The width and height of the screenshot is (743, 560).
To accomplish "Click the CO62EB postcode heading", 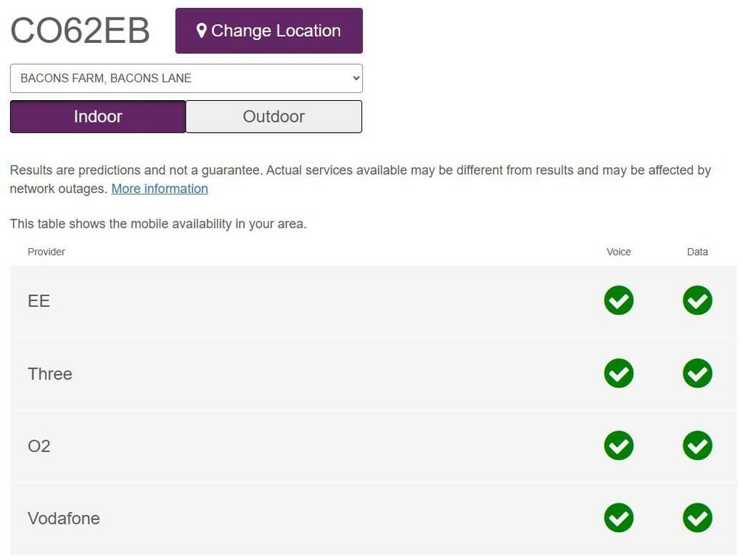I will [80, 30].
